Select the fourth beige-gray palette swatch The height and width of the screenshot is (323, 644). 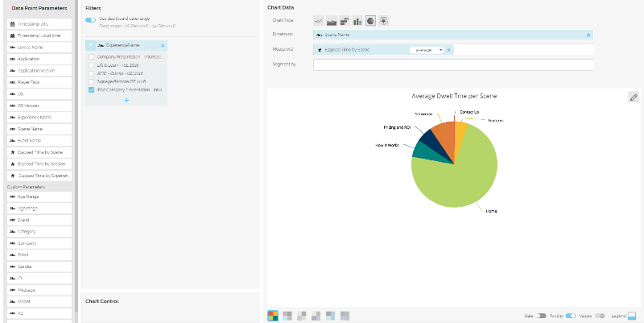pyautogui.click(x=316, y=316)
